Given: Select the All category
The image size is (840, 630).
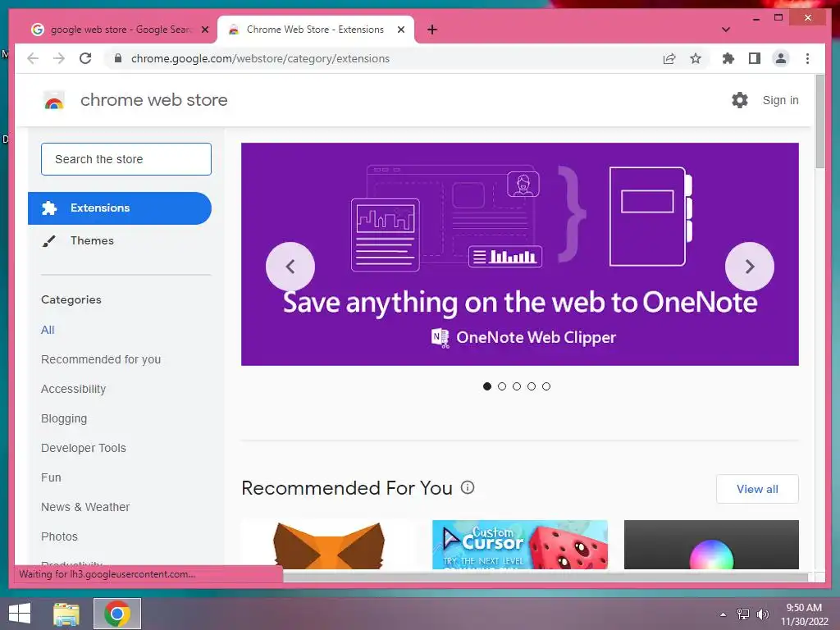Looking at the screenshot, I should click(x=48, y=330).
